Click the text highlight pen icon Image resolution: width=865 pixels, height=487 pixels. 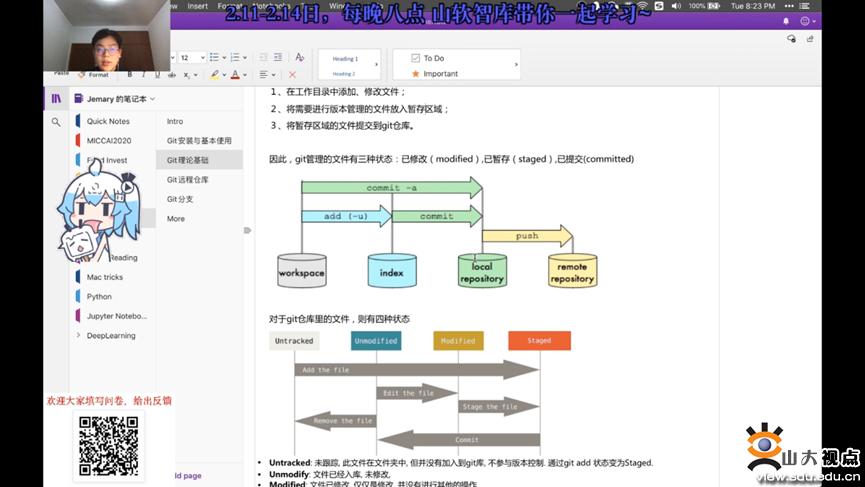[214, 74]
